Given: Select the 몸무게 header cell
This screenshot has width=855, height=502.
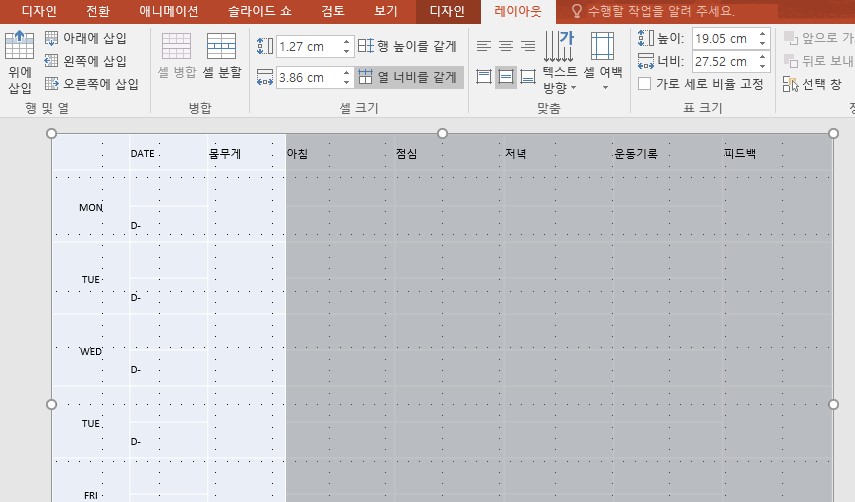Looking at the screenshot, I should click(246, 153).
